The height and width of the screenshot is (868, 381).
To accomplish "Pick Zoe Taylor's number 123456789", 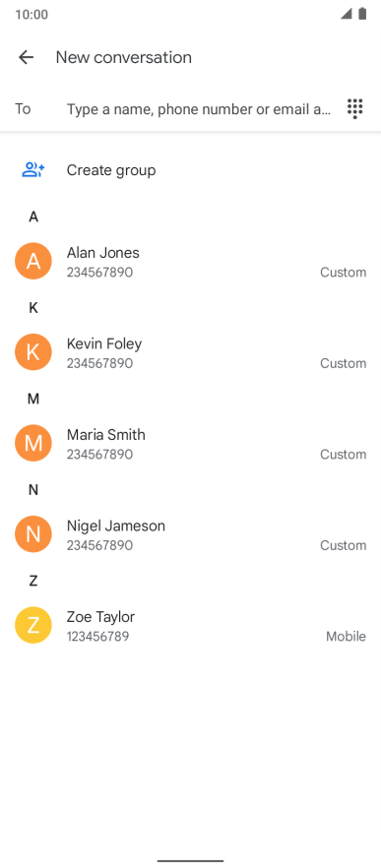I will 98,636.
